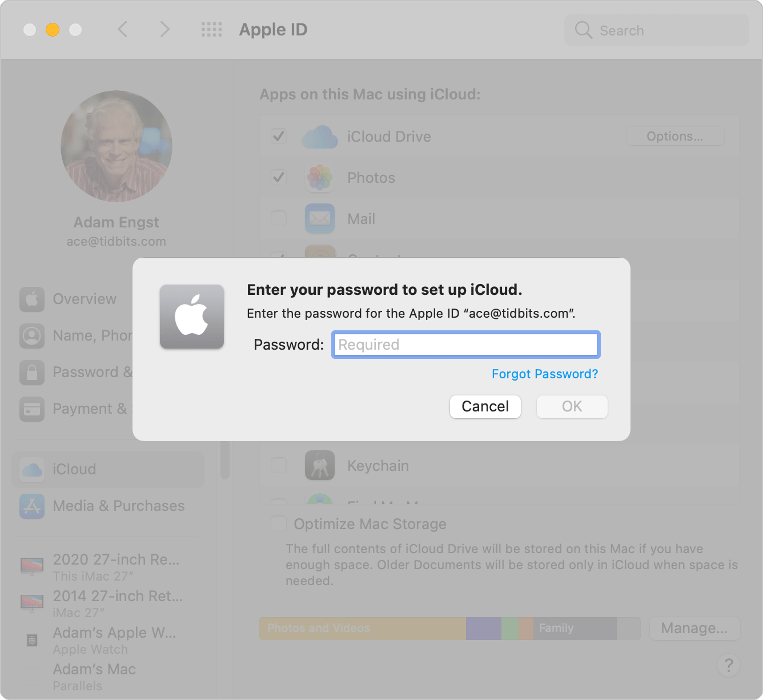The width and height of the screenshot is (763, 700).
Task: Enable the Mail checkbox
Action: pyautogui.click(x=278, y=218)
